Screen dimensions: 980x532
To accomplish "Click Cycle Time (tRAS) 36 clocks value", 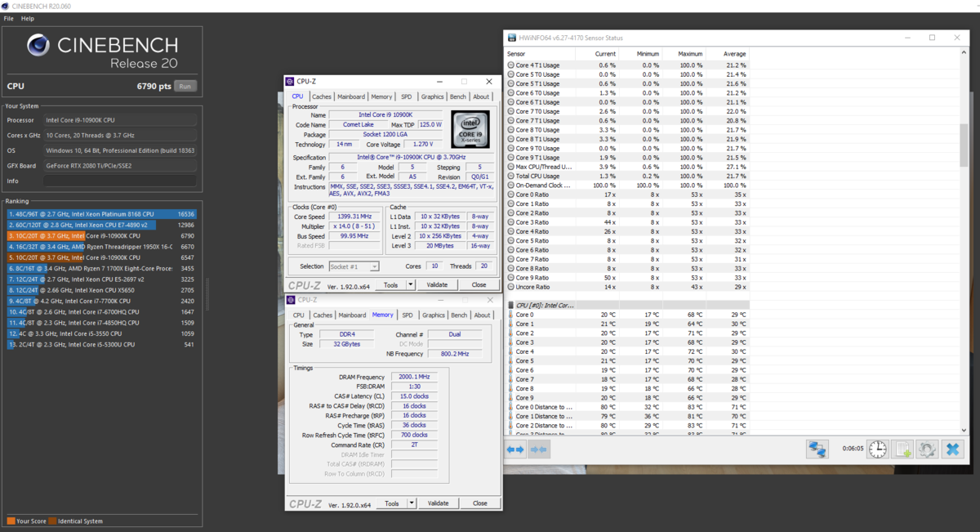I will click(x=414, y=425).
